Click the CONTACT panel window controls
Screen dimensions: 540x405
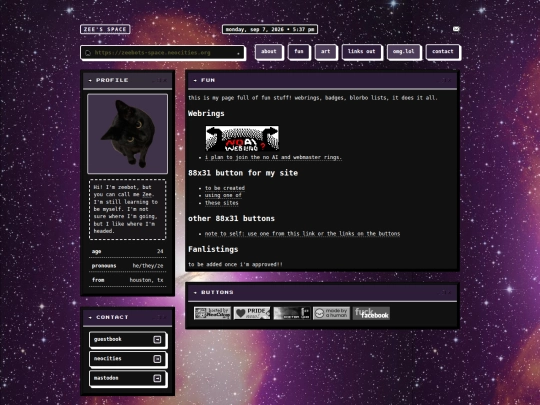point(159,317)
